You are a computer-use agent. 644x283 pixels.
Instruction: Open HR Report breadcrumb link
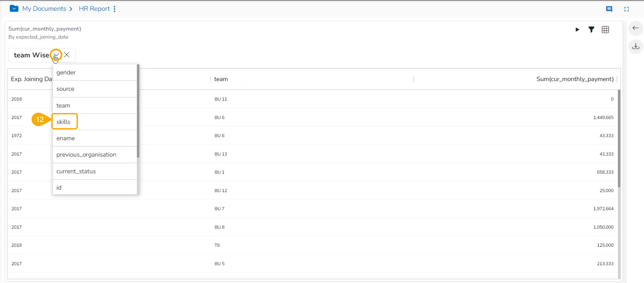tap(94, 9)
